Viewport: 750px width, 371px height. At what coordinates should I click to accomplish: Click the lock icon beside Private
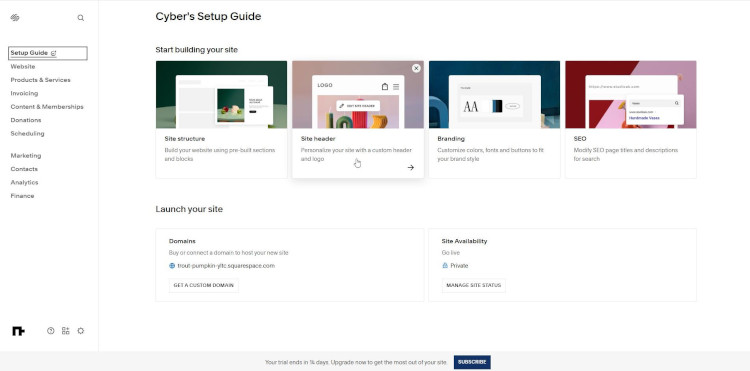click(445, 265)
